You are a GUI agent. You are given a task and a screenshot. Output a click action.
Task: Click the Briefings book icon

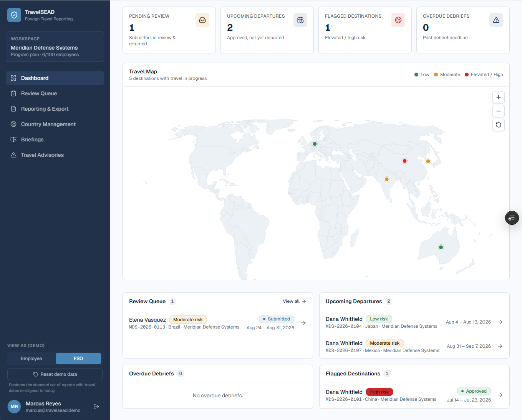[13, 139]
